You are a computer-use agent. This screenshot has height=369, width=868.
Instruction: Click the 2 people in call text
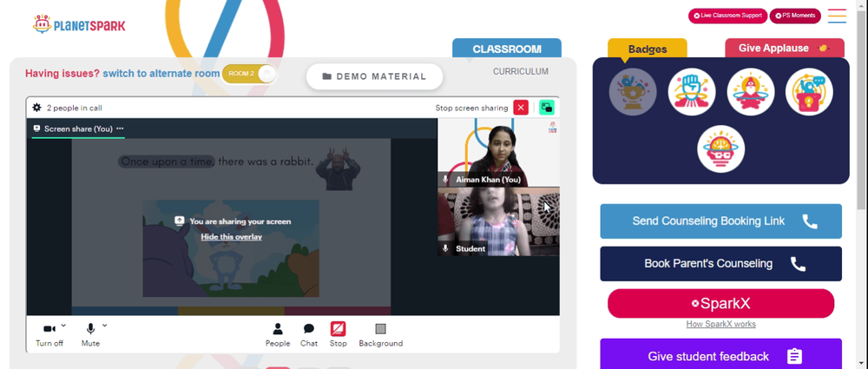74,108
